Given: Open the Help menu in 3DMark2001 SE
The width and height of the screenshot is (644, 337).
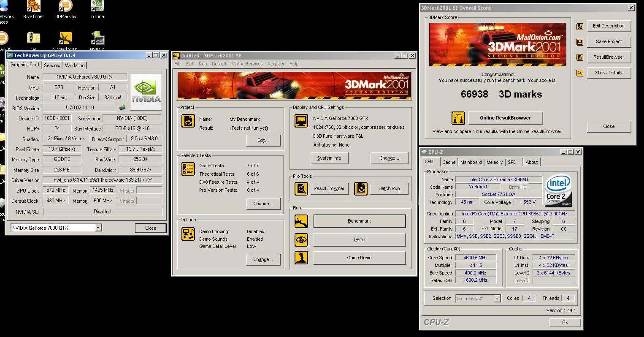Looking at the screenshot, I should [294, 64].
